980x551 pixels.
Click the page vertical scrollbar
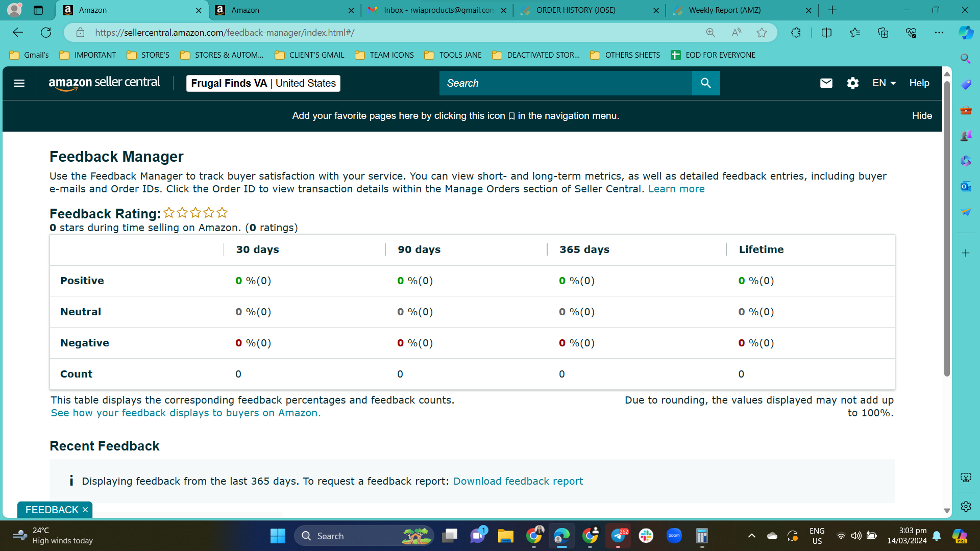coord(947,230)
